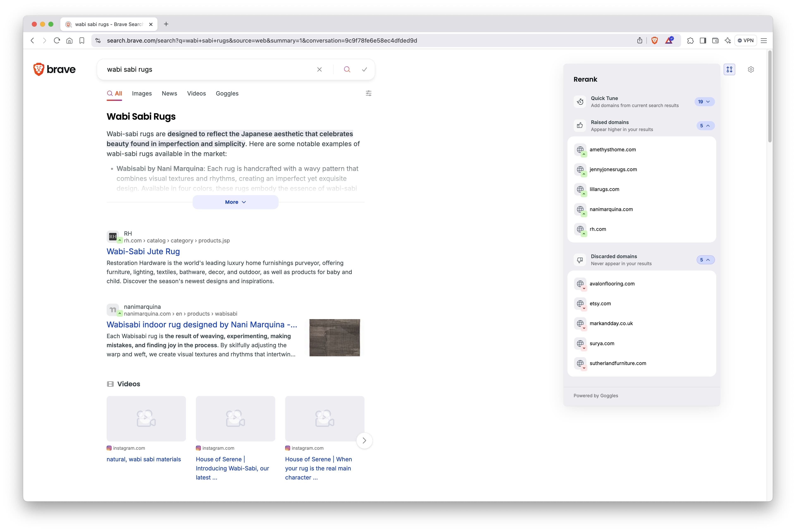Click RH site favicon in result
This screenshot has width=796, height=532.
(x=113, y=236)
